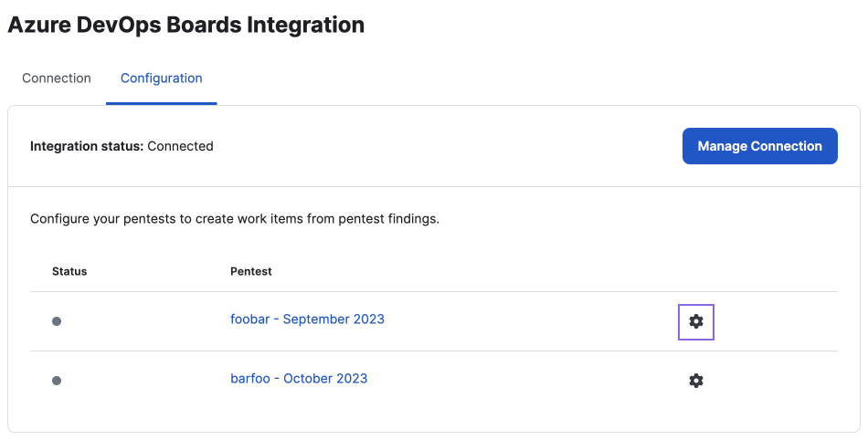
Task: Click the word barfoo in second link
Action: coord(250,378)
